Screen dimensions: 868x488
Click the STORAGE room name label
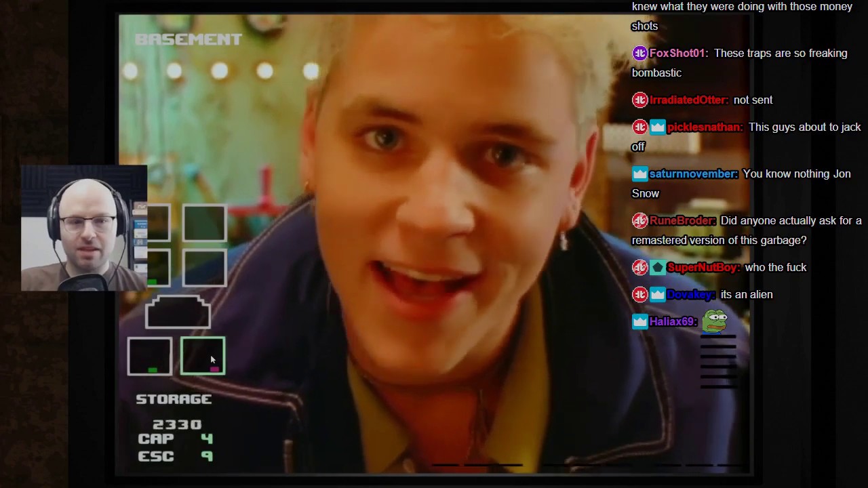(174, 399)
